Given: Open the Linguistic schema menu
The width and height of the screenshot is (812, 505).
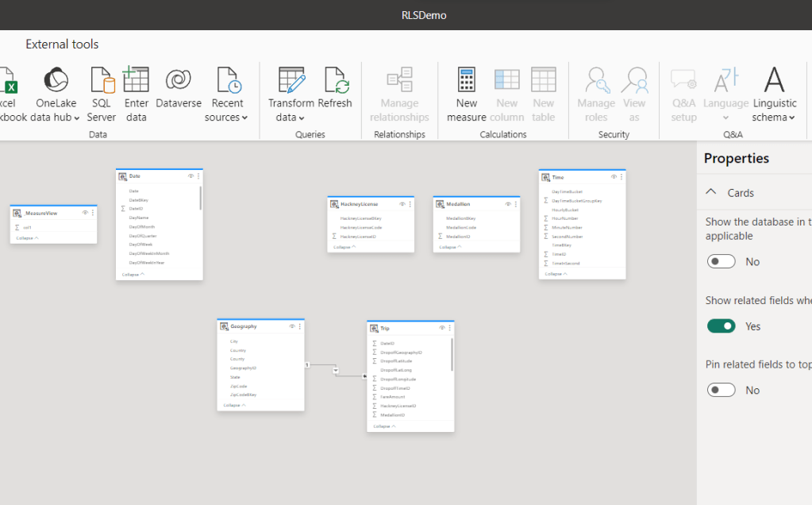Looking at the screenshot, I should click(x=774, y=94).
